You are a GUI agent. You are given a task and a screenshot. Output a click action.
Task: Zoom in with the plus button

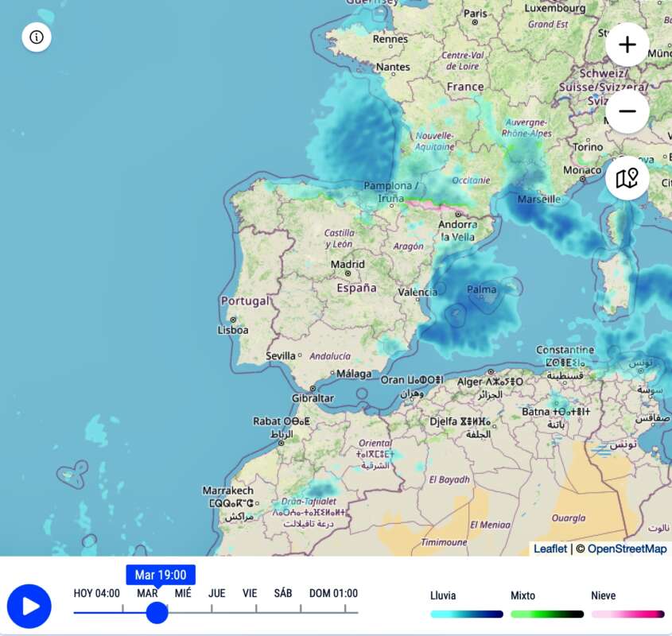pyautogui.click(x=627, y=45)
